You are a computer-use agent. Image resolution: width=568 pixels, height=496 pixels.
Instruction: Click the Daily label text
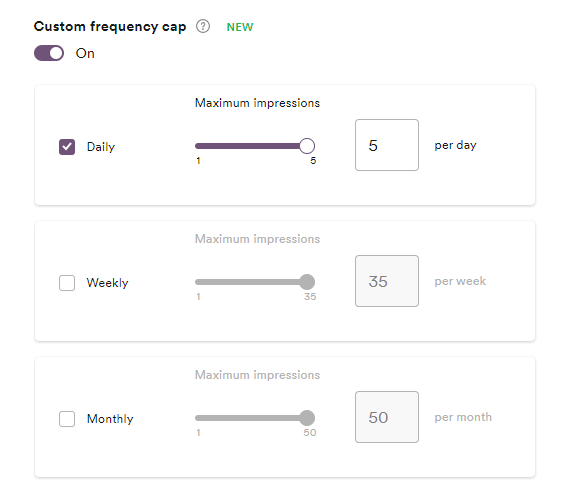tap(101, 147)
